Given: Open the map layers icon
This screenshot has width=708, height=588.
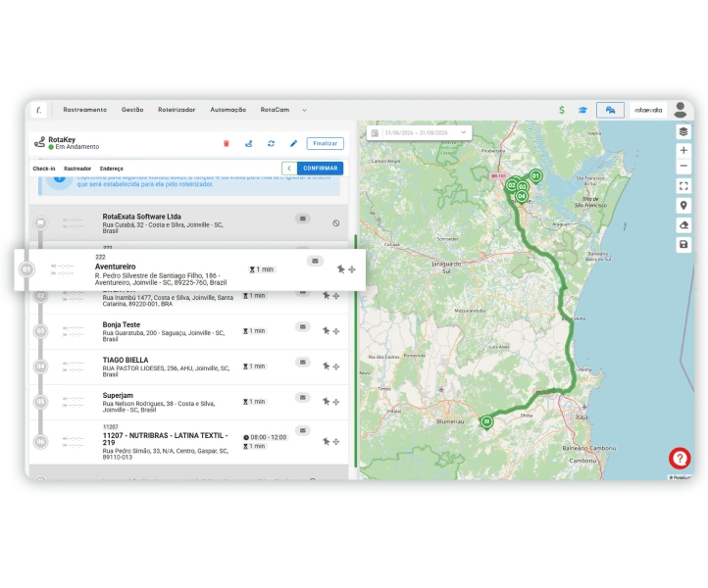Looking at the screenshot, I should point(683,131).
